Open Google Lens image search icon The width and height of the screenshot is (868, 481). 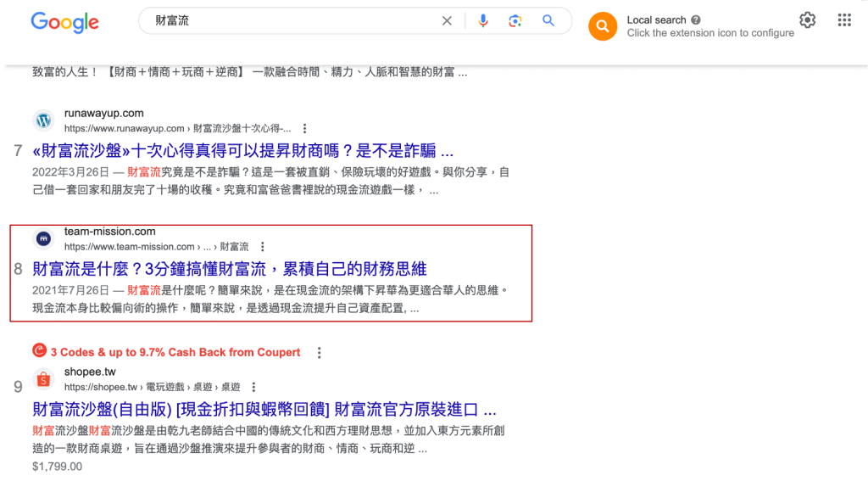(x=515, y=21)
